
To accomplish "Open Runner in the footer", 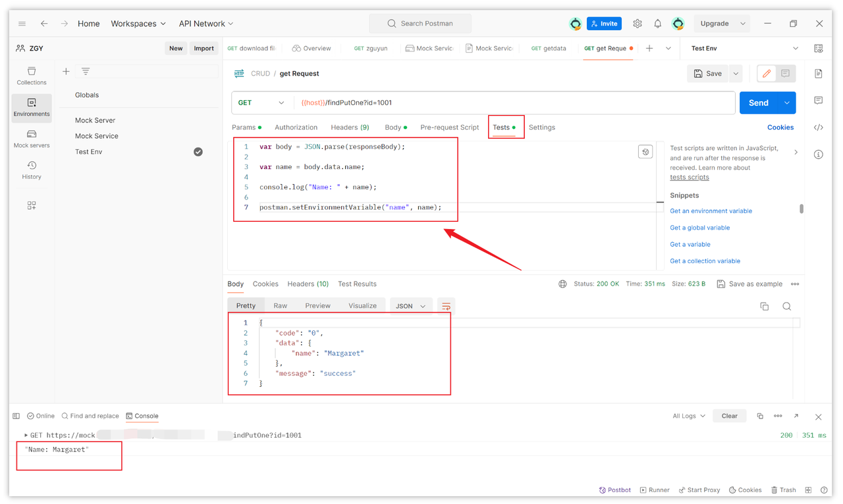I will coord(655,490).
